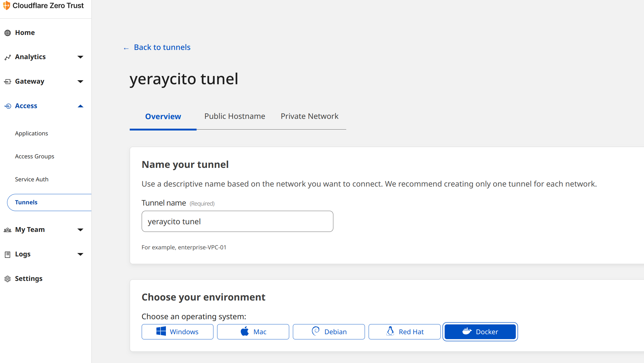Open the Private Network tab

(309, 116)
